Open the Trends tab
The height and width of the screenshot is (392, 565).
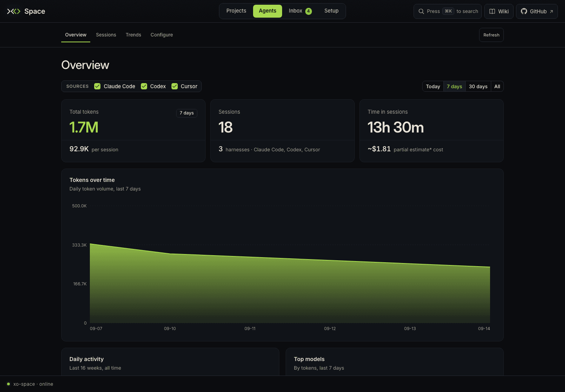tap(133, 35)
